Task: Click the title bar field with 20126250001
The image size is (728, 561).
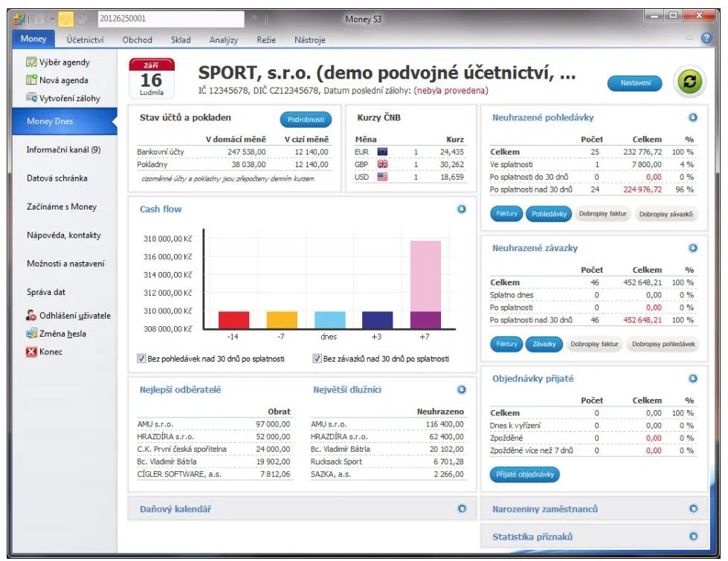Action: (171, 19)
